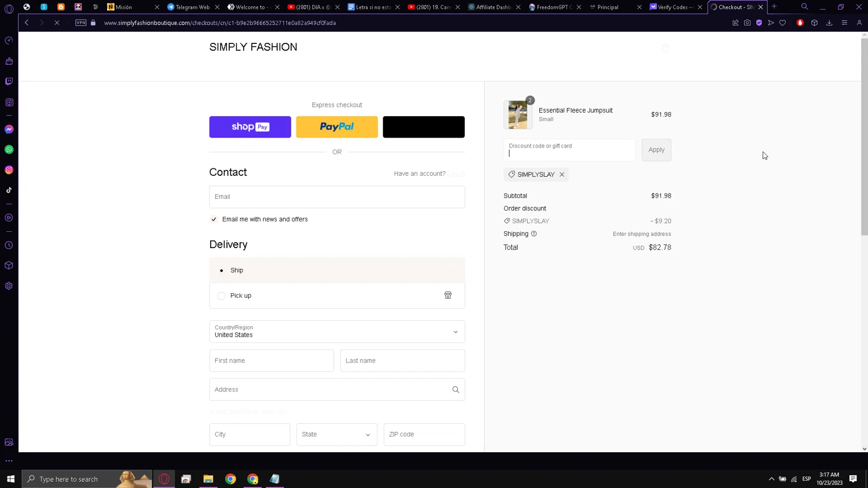Switch to the Principal tab
The width and height of the screenshot is (868, 488).
pos(615,7)
